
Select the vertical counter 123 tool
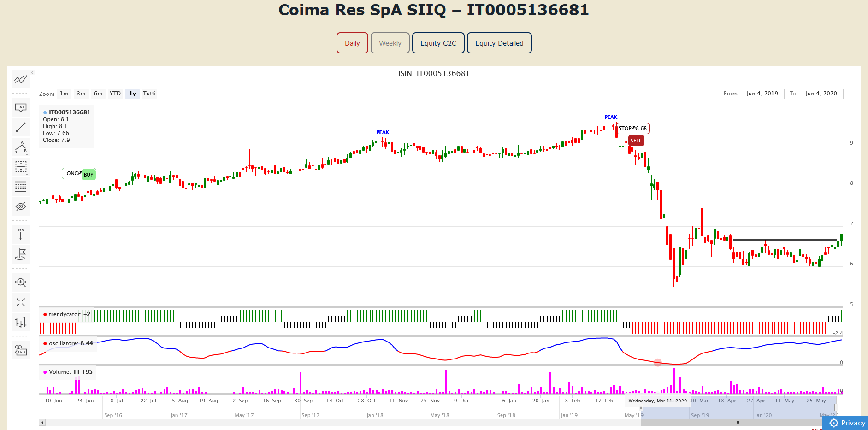coord(20,234)
